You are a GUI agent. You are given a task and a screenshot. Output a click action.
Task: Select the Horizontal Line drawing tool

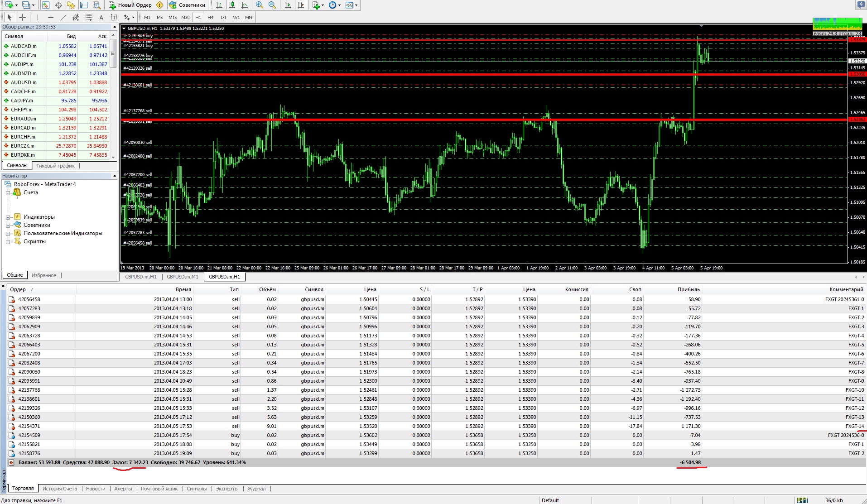coord(51,17)
